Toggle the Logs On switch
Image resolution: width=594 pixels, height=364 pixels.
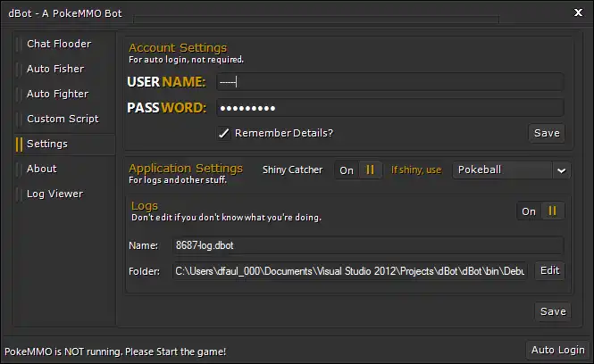pyautogui.click(x=540, y=211)
